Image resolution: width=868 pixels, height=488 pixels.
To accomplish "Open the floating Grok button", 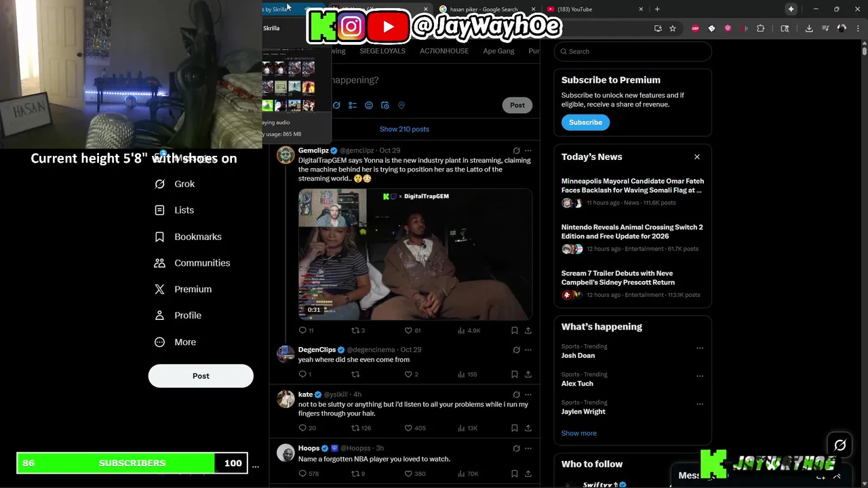I will coord(840,445).
